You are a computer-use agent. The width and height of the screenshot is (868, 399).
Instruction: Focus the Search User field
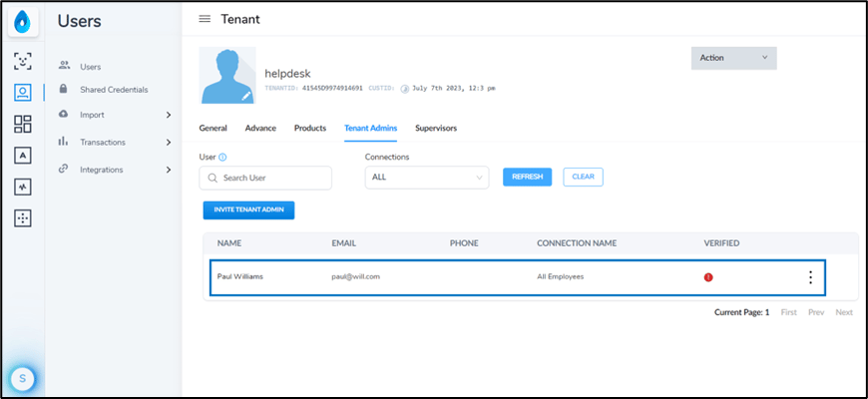(x=265, y=179)
